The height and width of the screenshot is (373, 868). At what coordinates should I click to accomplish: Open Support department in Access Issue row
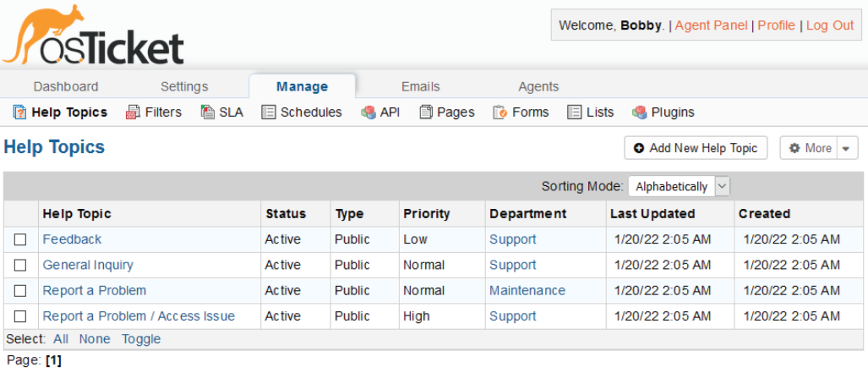click(x=513, y=316)
